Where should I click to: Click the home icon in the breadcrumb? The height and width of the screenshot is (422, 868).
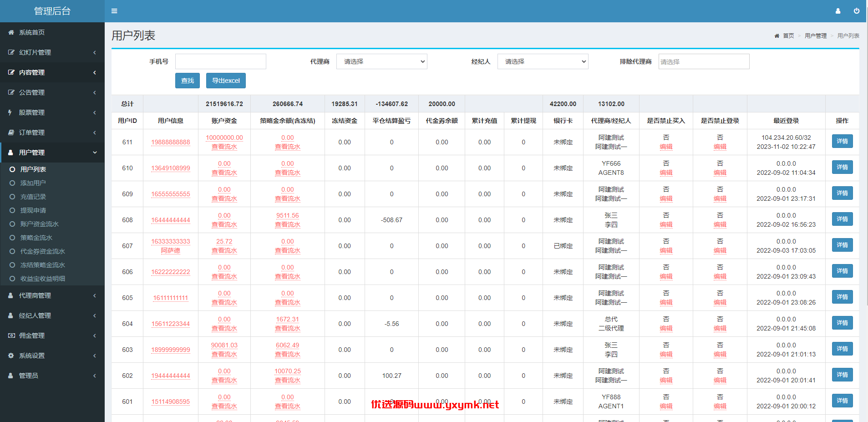coord(777,36)
